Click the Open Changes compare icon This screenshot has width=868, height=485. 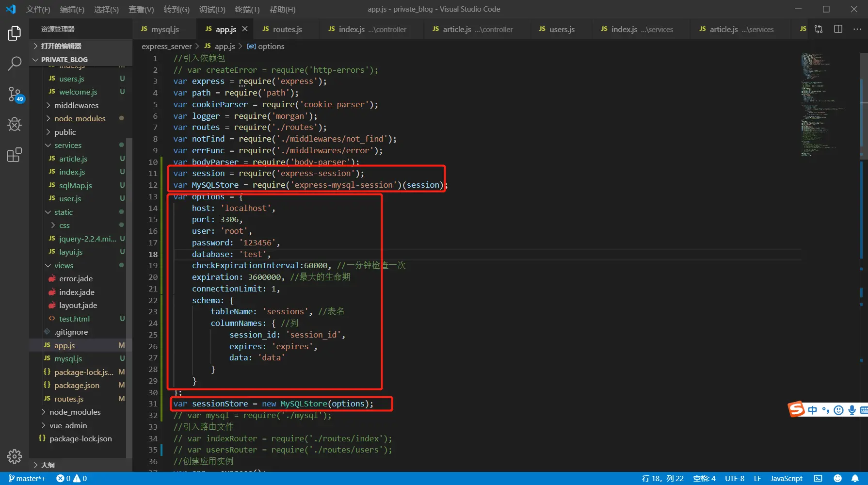click(819, 29)
